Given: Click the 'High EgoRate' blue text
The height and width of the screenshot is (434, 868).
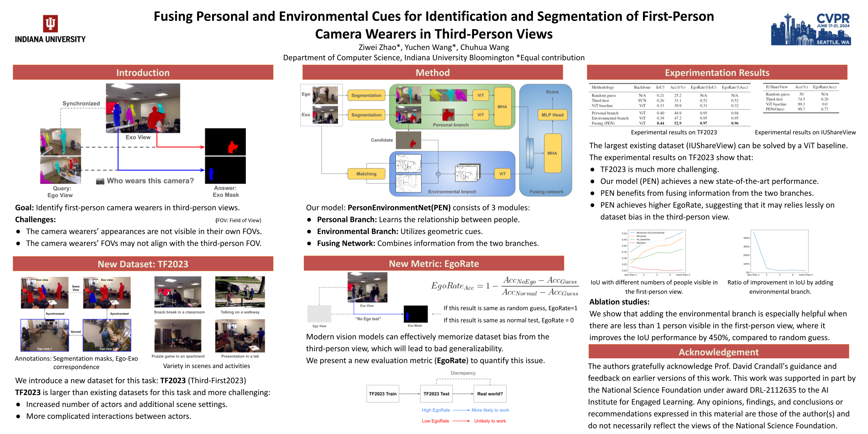Looking at the screenshot, I should point(436,410).
